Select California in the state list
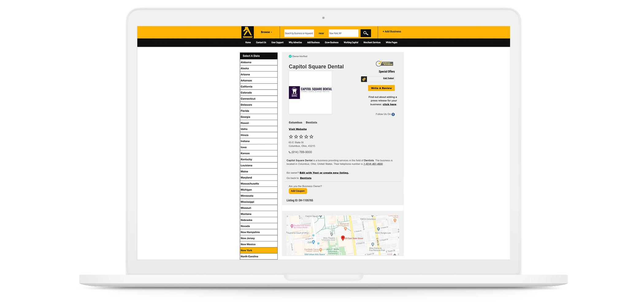644x307 pixels. coord(259,87)
